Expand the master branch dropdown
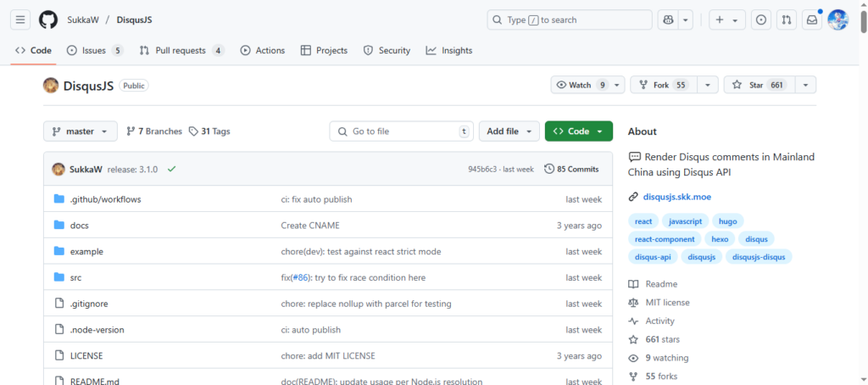 (80, 131)
